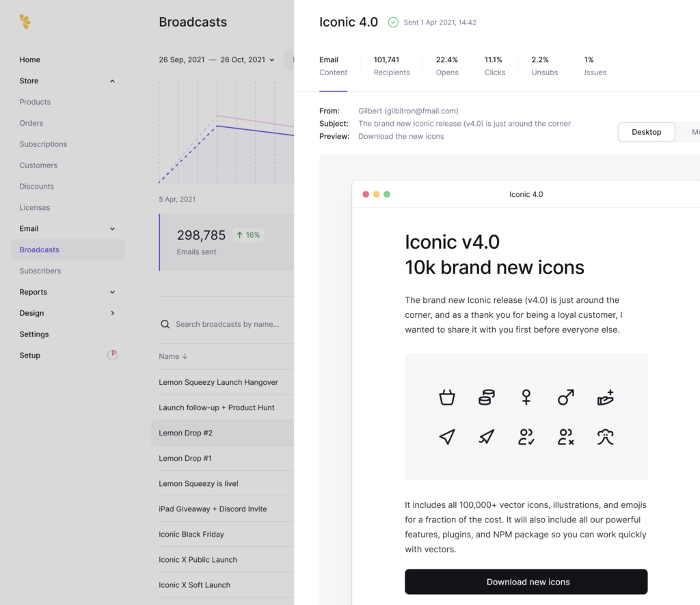Collapse the Store section chevron
The image size is (700, 605).
coord(113,81)
